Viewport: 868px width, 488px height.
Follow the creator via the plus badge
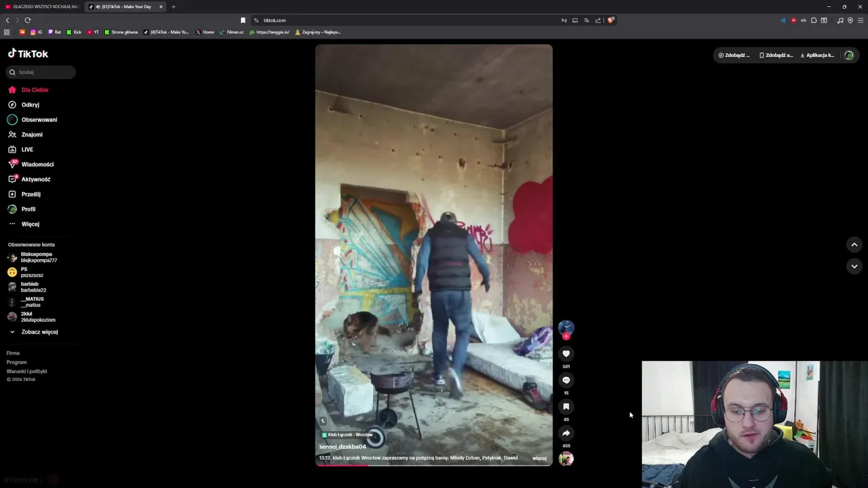(566, 336)
